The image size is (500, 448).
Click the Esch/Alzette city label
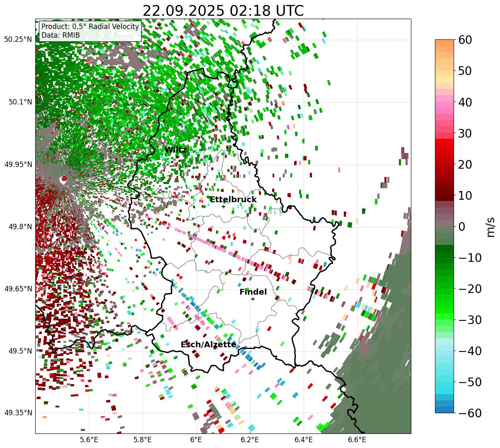208,345
